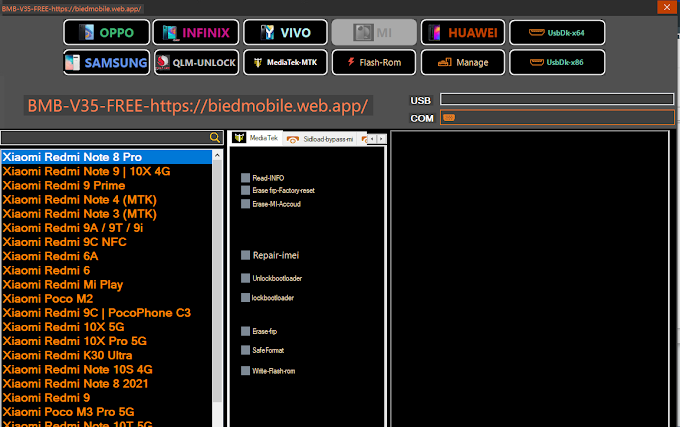Enable Erase frp-Factory-reset checkbox

(x=245, y=190)
